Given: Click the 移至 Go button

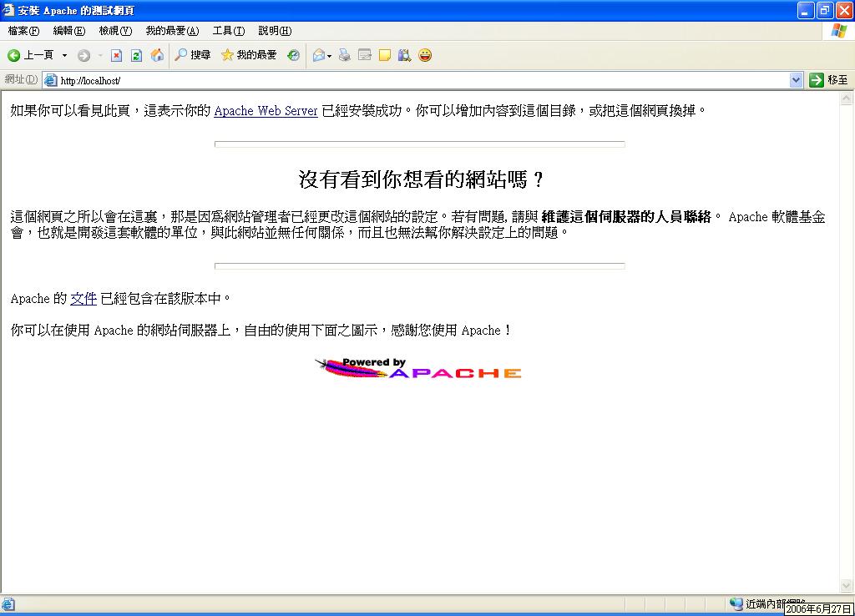Looking at the screenshot, I should (829, 80).
